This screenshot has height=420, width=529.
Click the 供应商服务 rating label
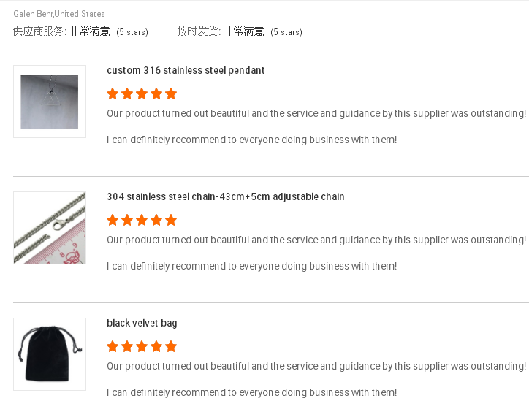[x=39, y=31]
